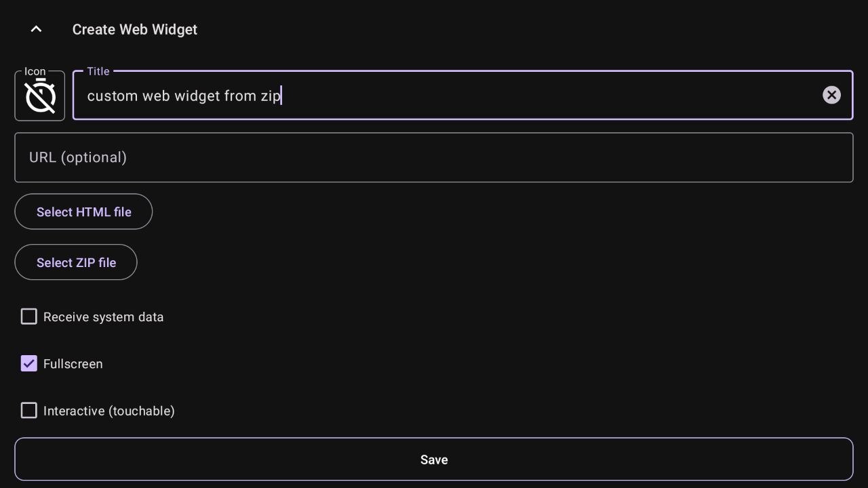Click the "Title" floating field label

[x=98, y=71]
